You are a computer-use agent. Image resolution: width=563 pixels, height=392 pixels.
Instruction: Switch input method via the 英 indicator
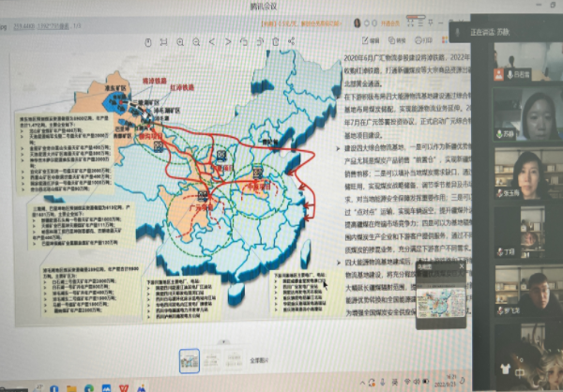click(395, 382)
